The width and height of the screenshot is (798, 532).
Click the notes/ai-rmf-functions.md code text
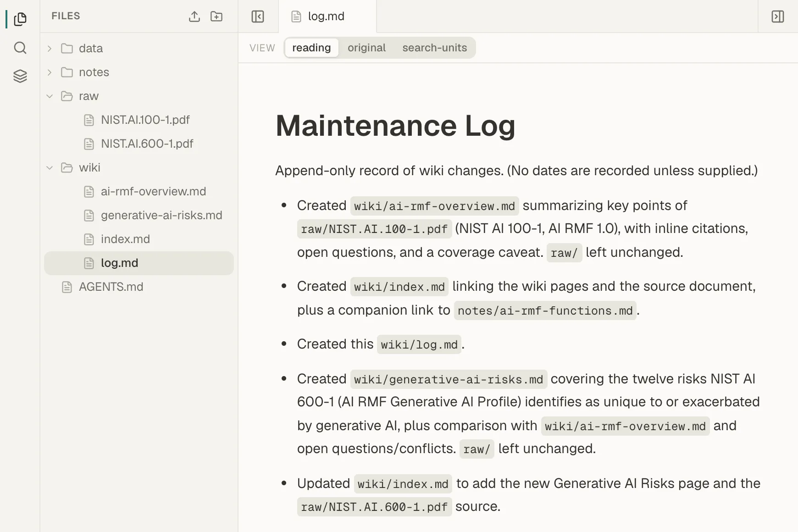(545, 310)
